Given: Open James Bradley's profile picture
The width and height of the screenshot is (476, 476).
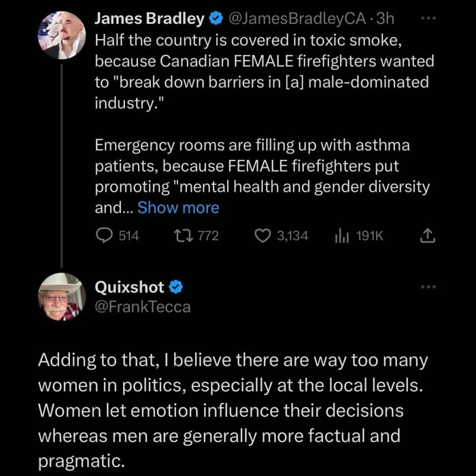Looking at the screenshot, I should [x=62, y=35].
